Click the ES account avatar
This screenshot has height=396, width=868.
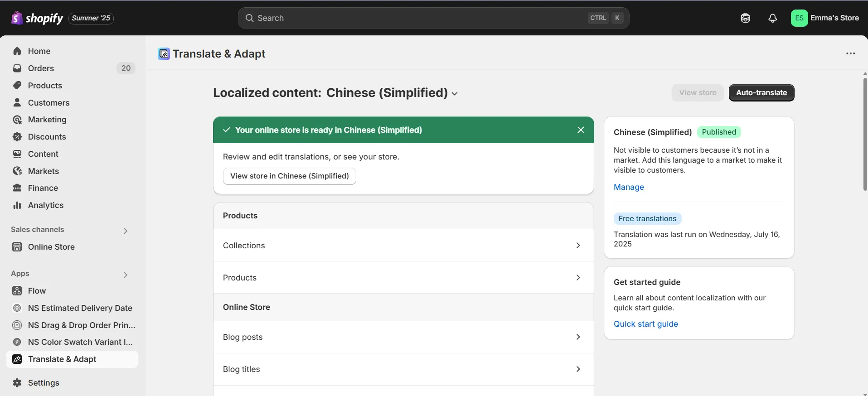point(800,18)
